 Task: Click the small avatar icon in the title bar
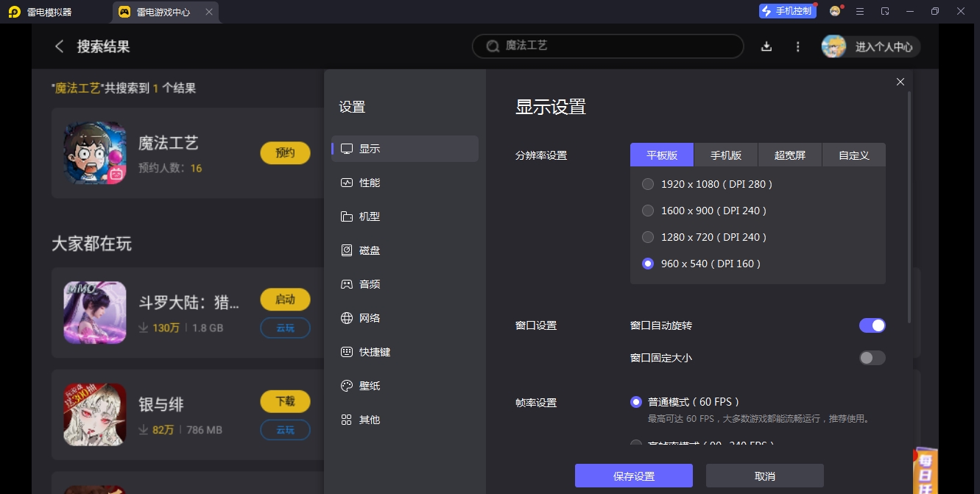(835, 11)
